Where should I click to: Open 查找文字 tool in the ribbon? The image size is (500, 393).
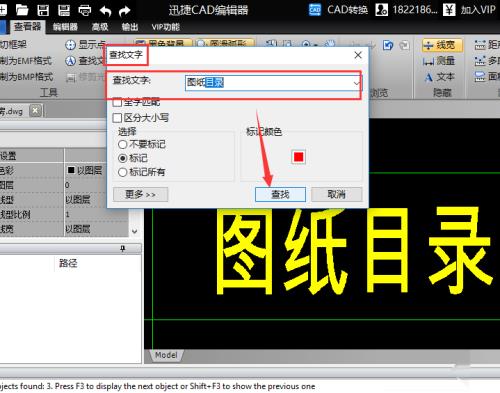(85, 61)
